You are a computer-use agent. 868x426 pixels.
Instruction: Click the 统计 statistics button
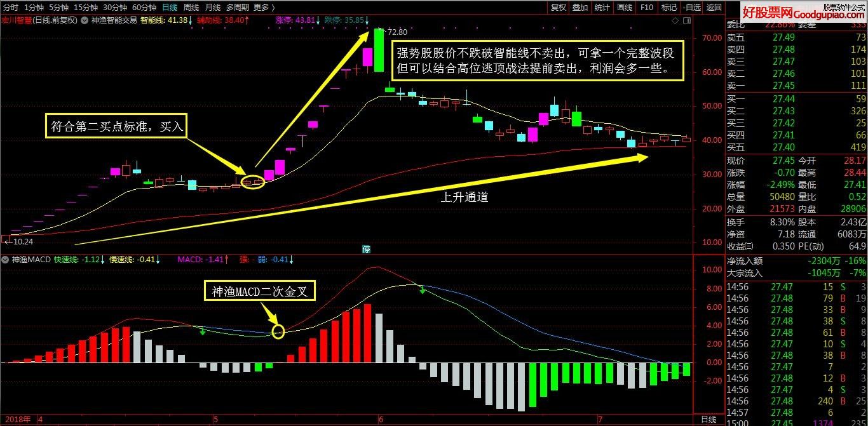point(602,7)
